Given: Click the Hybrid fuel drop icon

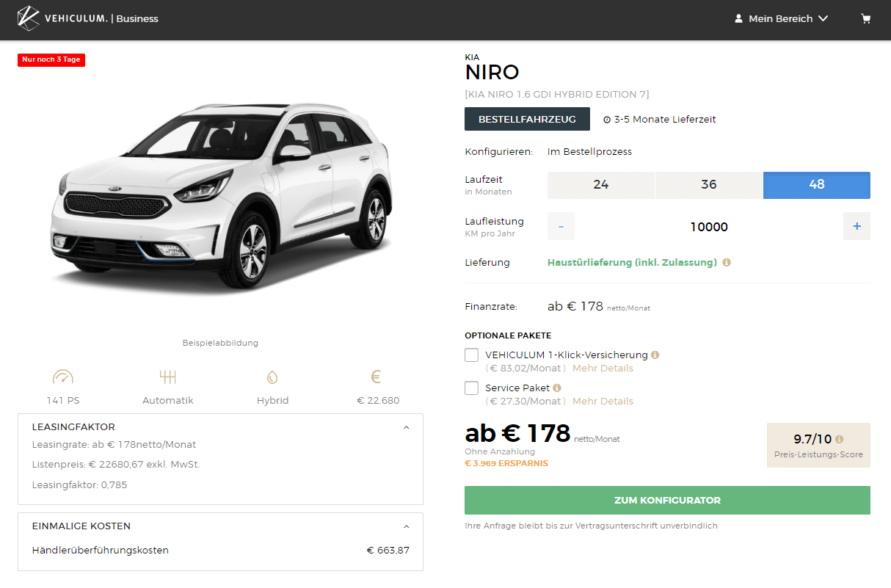Looking at the screenshot, I should 272,377.
